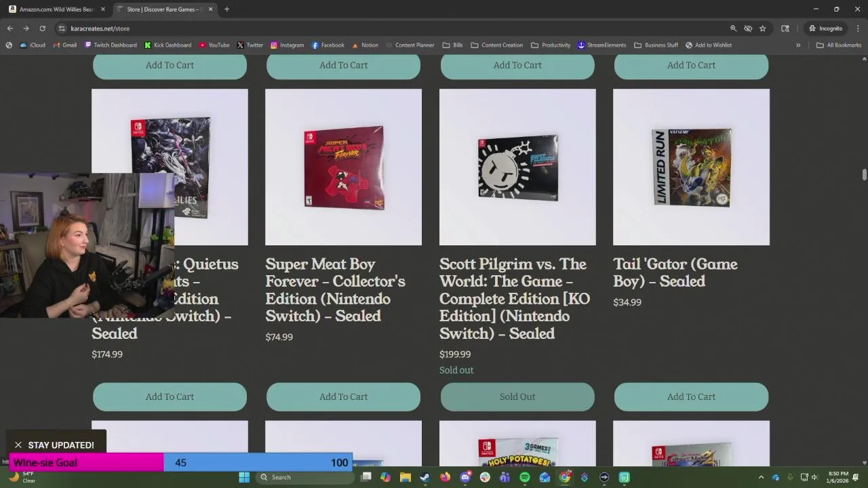Click the $74.99 price text

279,337
